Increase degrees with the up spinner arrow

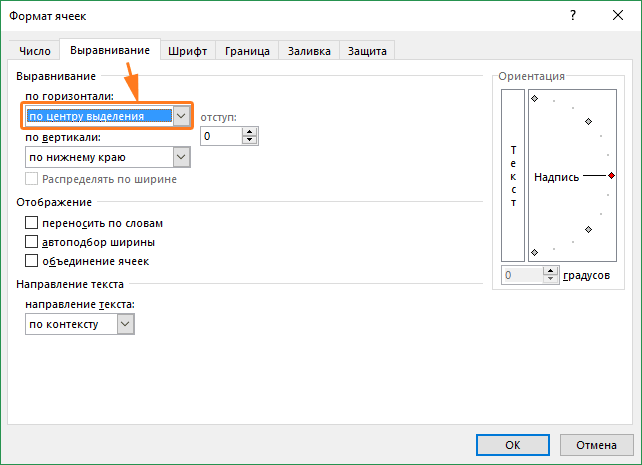click(551, 271)
